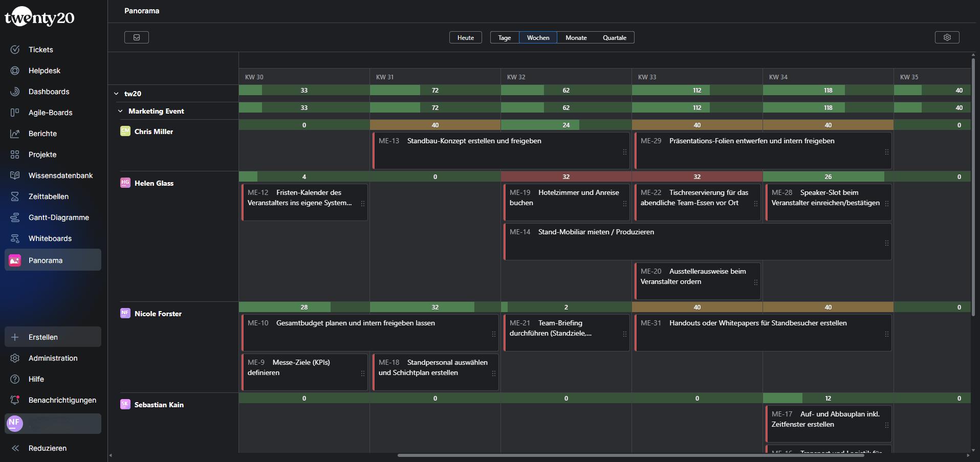Viewport: 980px width, 462px height.
Task: Open ticket ME-21 Team-Briefing
Action: pyautogui.click(x=566, y=333)
